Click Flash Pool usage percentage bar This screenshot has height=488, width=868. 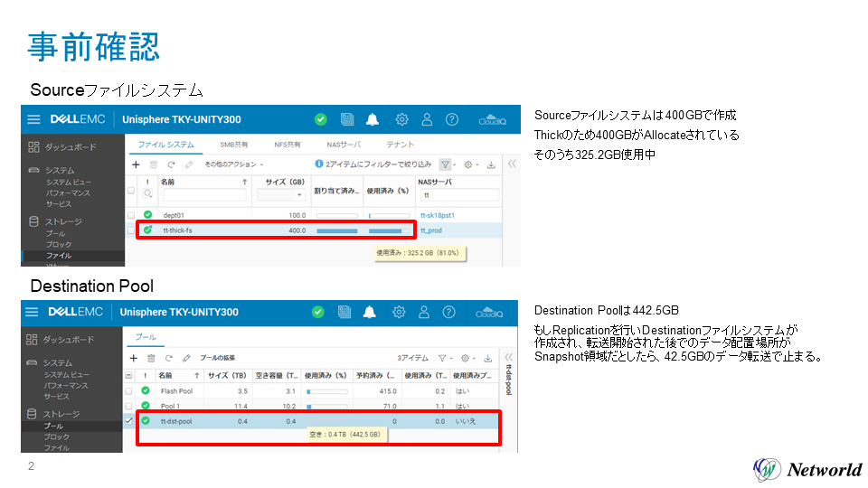[327, 391]
